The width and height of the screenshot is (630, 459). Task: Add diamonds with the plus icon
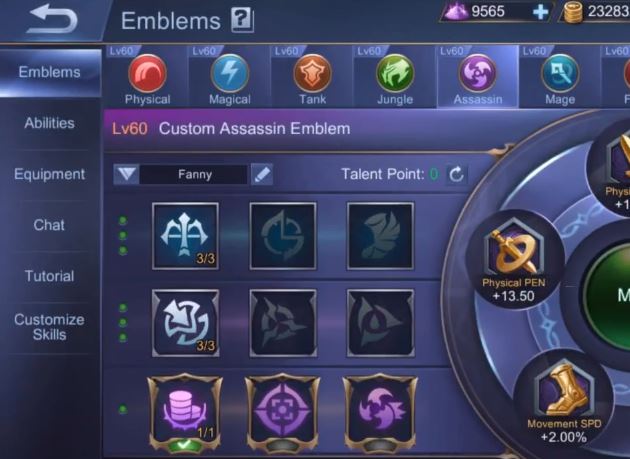tap(540, 12)
